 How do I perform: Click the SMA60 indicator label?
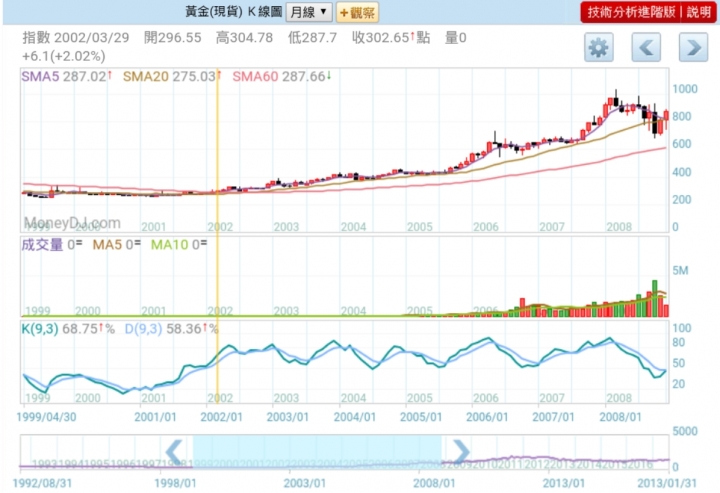(255, 76)
